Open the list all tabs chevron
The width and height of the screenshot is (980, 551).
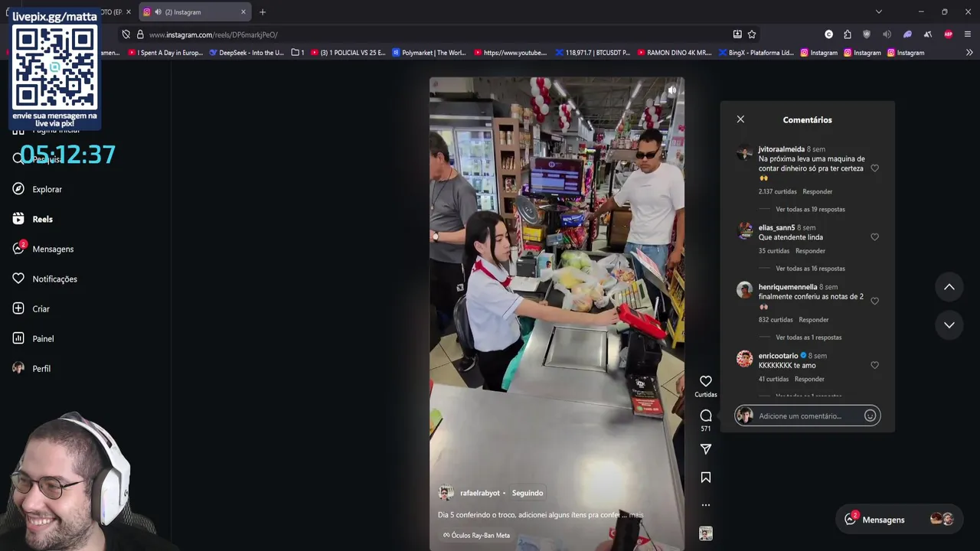click(x=879, y=11)
